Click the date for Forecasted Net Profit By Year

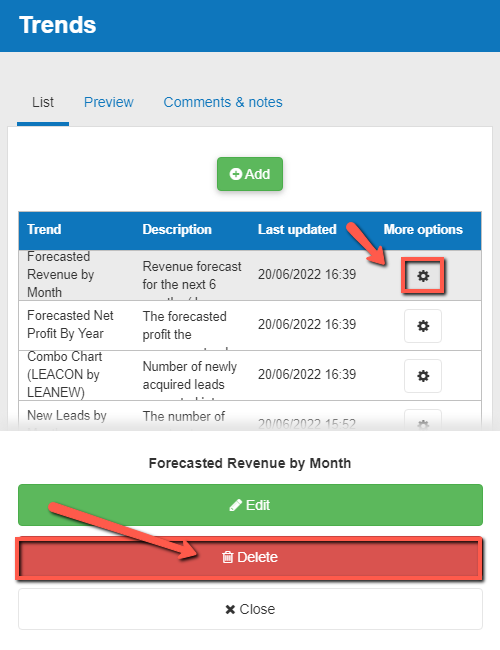coord(307,324)
